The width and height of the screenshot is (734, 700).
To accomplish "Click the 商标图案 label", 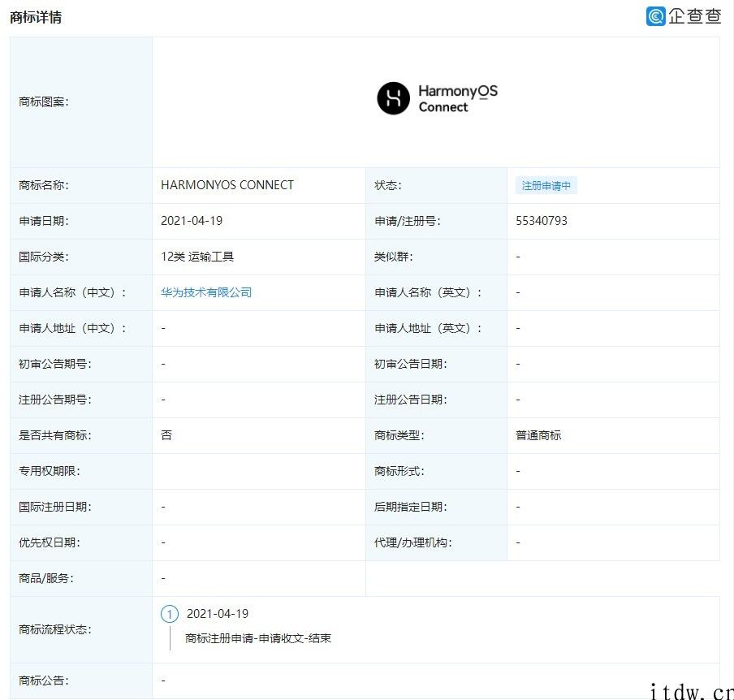I will [x=44, y=102].
